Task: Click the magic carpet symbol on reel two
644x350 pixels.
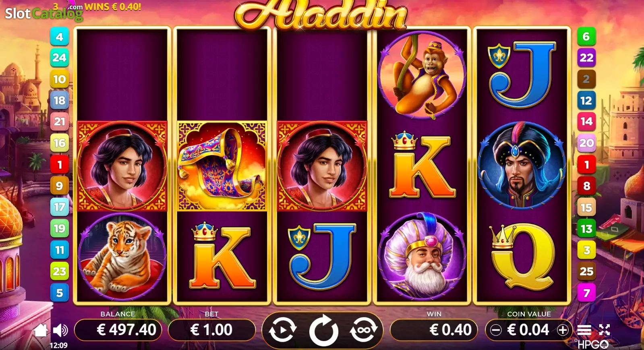Action: tap(222, 166)
